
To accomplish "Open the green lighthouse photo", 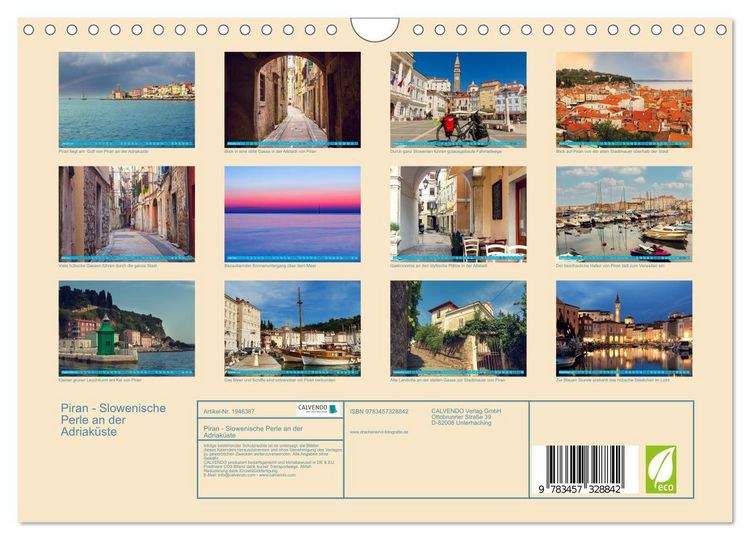I will (x=127, y=328).
